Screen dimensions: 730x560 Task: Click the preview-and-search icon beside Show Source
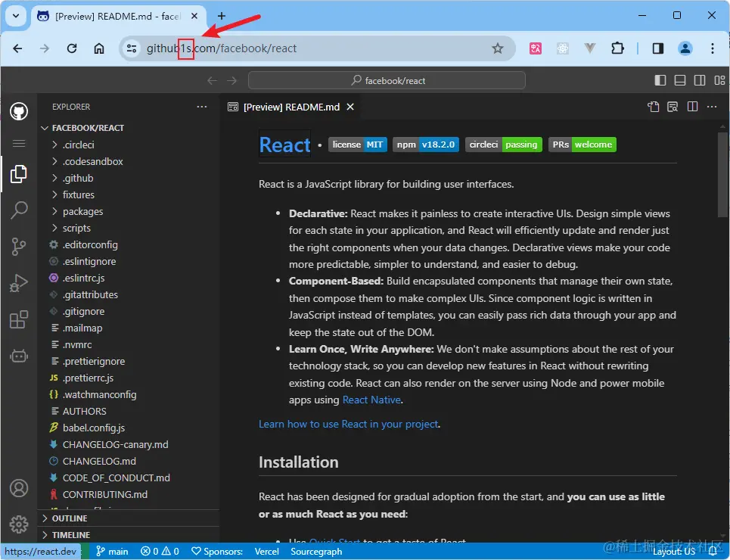pyautogui.click(x=673, y=107)
